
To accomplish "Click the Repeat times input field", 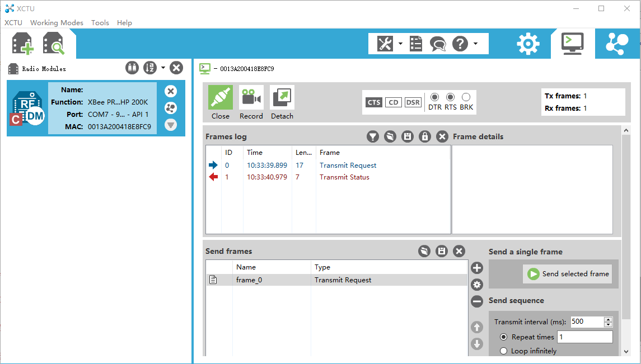I will [585, 337].
